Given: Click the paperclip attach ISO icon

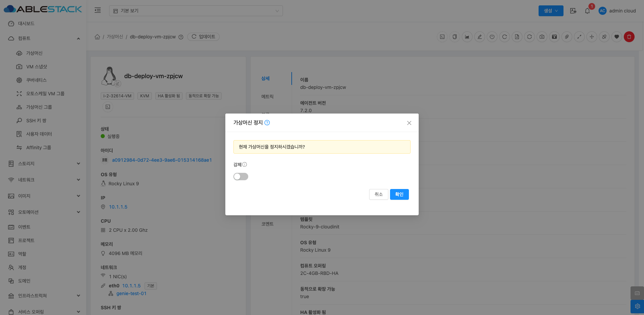Looking at the screenshot, I should pos(567,37).
